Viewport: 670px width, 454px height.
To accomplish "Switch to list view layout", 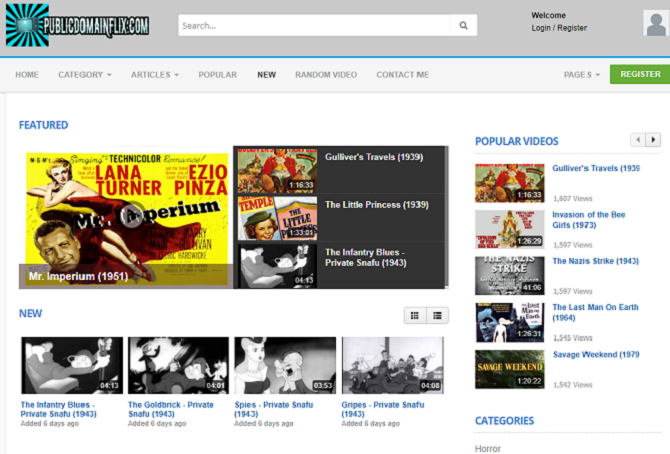I will (437, 315).
